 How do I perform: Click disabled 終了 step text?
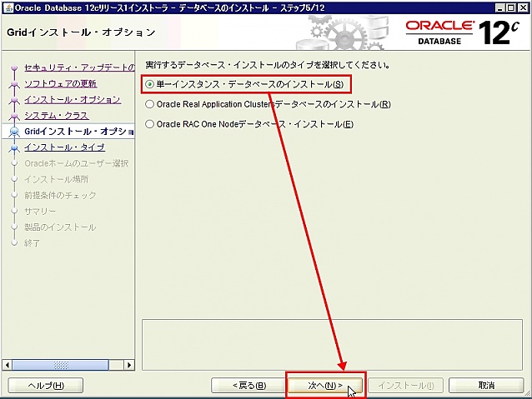33,243
